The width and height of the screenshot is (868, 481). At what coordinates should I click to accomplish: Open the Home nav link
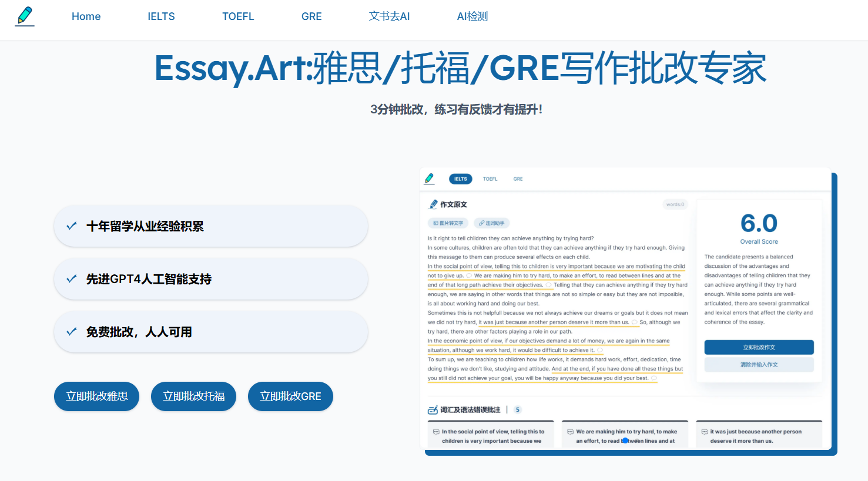click(x=86, y=16)
